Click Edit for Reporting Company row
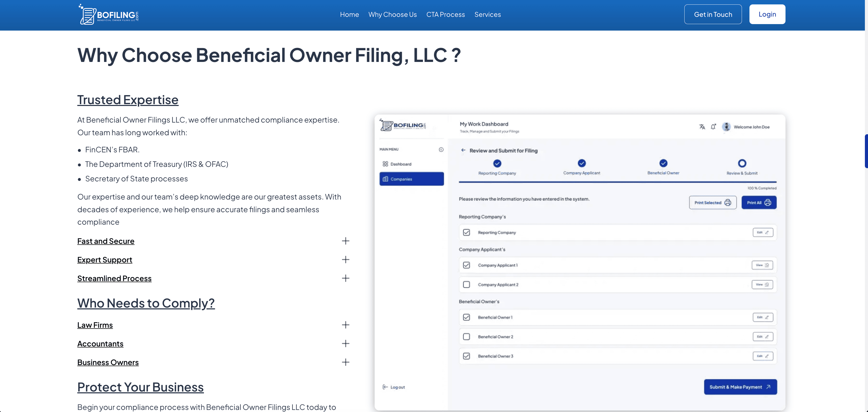868x412 pixels. tap(763, 232)
